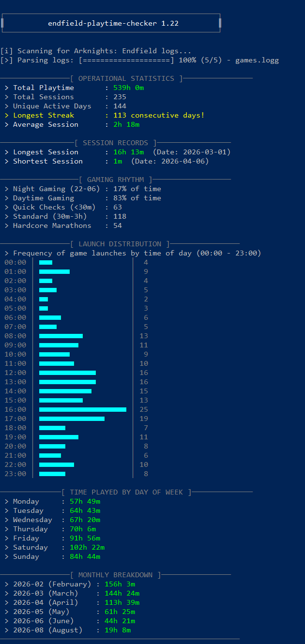Click the 'TIME PLAYED BY DAY OF WEEK' header
This screenshot has width=305, height=644.
click(x=126, y=492)
